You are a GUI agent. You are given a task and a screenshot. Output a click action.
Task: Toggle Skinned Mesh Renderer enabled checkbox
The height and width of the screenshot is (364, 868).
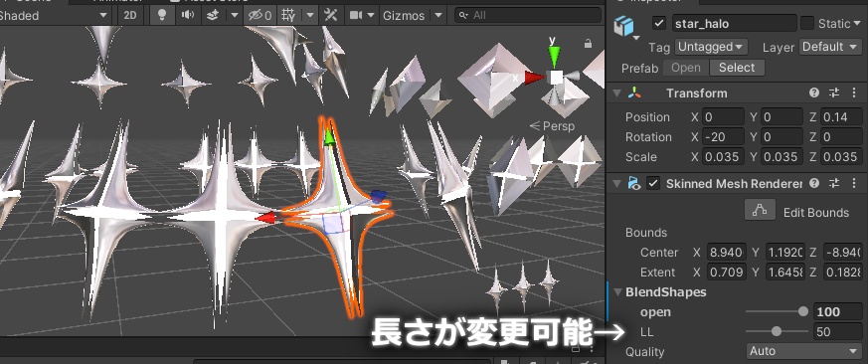tap(654, 183)
